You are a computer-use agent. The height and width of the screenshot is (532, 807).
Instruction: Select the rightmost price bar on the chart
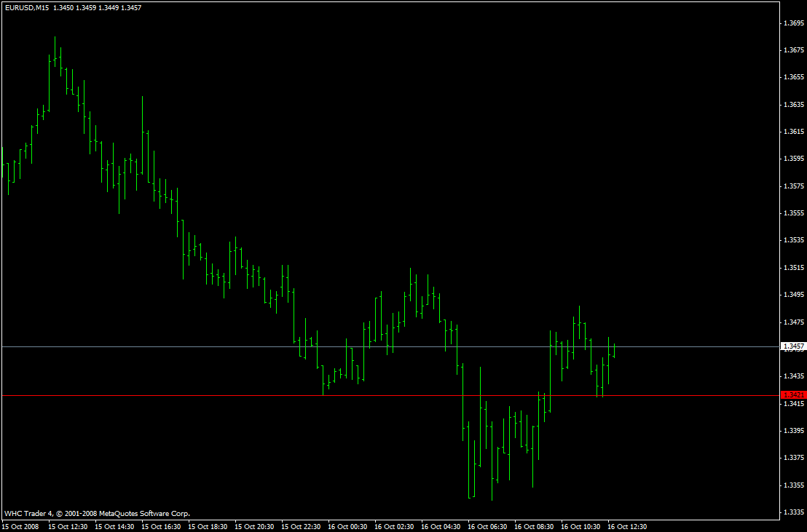(x=614, y=349)
